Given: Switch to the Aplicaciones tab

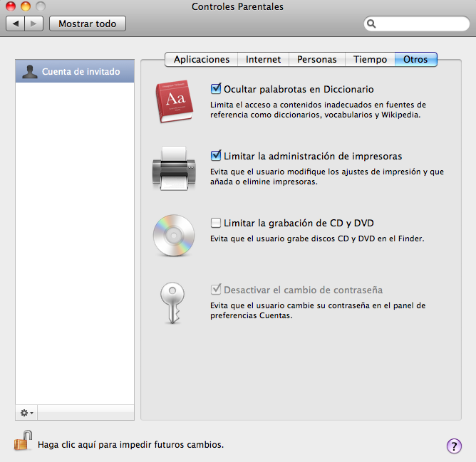Looking at the screenshot, I should click(x=202, y=60).
